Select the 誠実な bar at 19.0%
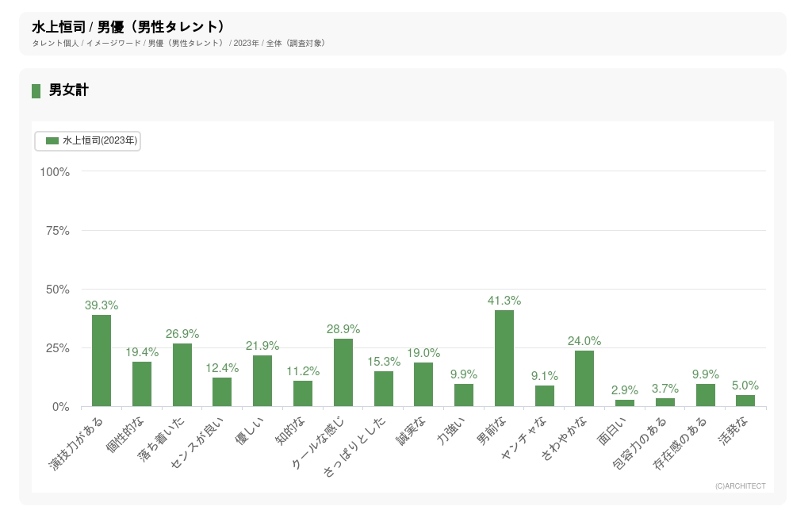812x518 pixels. [423, 385]
